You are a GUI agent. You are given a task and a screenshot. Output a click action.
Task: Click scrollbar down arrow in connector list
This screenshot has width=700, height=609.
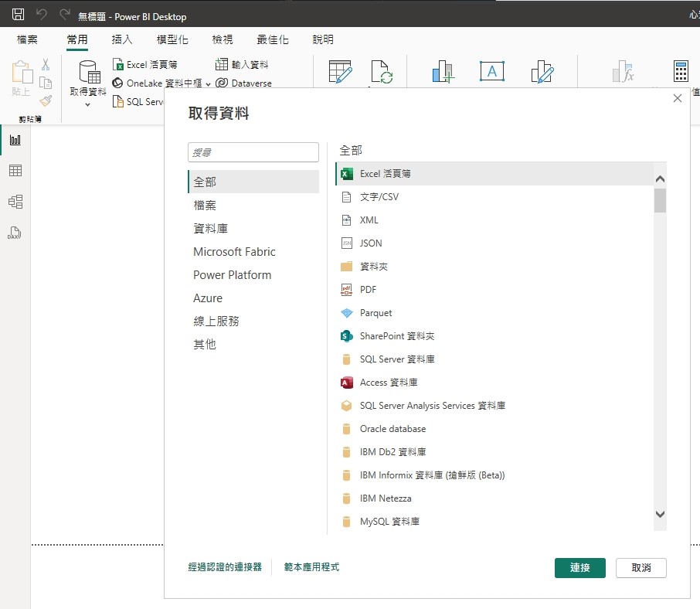[660, 514]
